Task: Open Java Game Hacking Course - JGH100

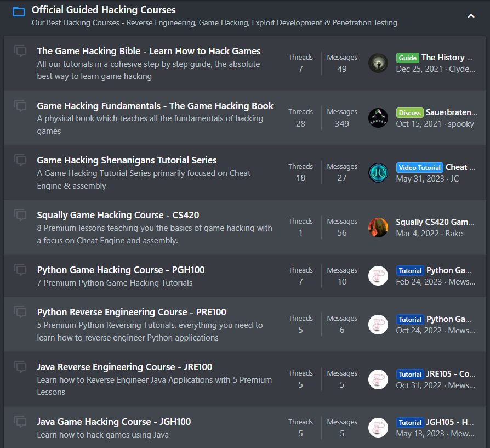Action: point(114,422)
